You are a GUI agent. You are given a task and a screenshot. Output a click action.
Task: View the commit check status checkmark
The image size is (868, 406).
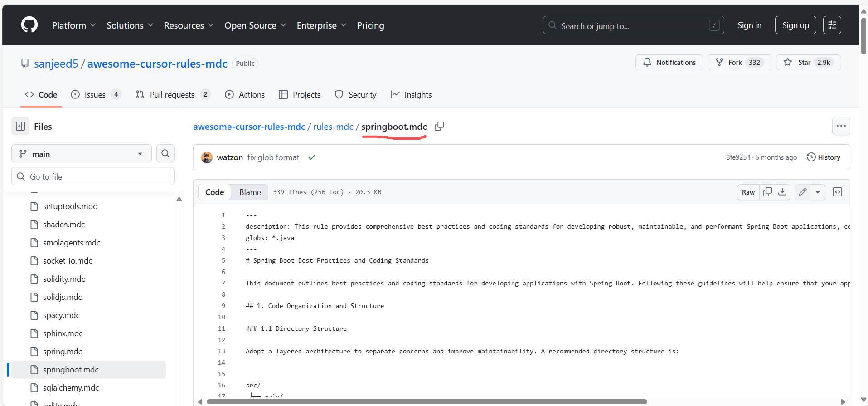(x=312, y=157)
